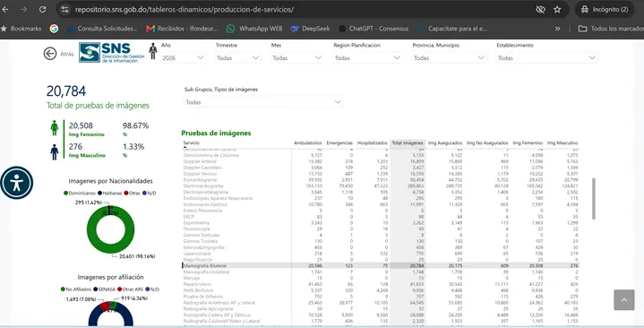Click the 20,784 total card value
Image resolution: width=644 pixels, height=328 pixels.
[x=66, y=91]
